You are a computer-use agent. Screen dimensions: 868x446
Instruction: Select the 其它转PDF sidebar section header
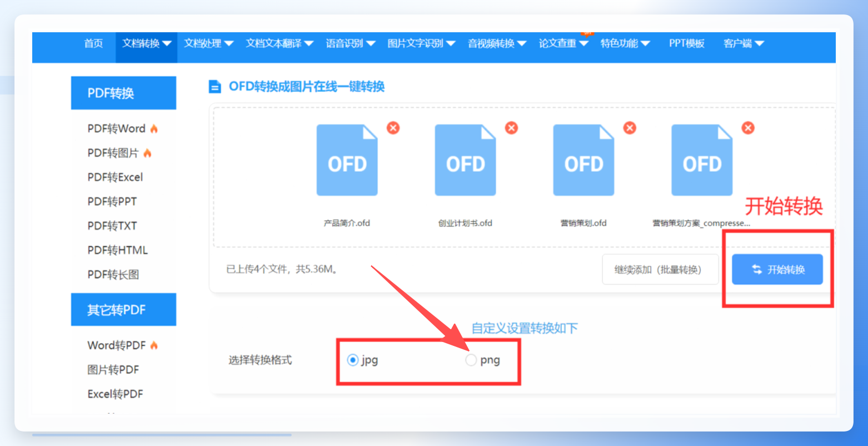pos(123,310)
